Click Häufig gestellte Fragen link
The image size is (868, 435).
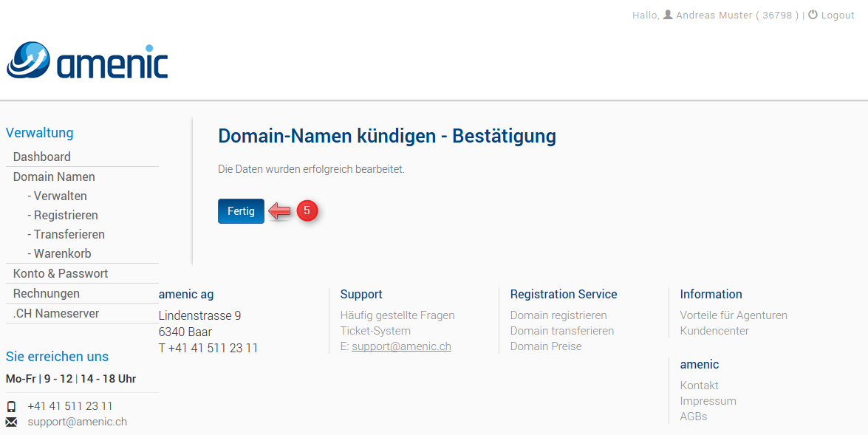(397, 315)
